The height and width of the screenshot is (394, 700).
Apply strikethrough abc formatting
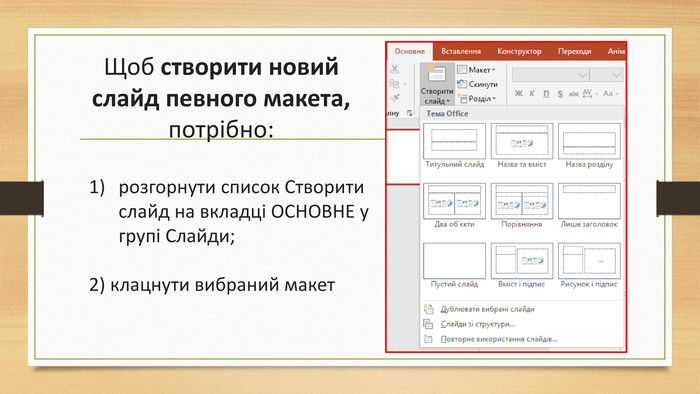coord(573,94)
